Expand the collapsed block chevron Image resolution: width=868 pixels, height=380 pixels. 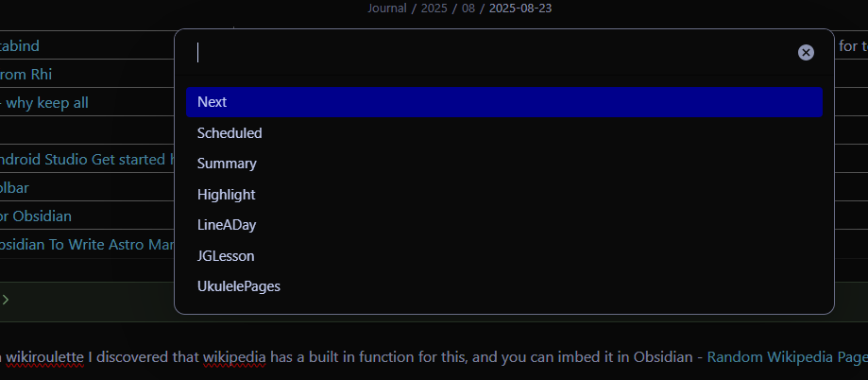6,300
